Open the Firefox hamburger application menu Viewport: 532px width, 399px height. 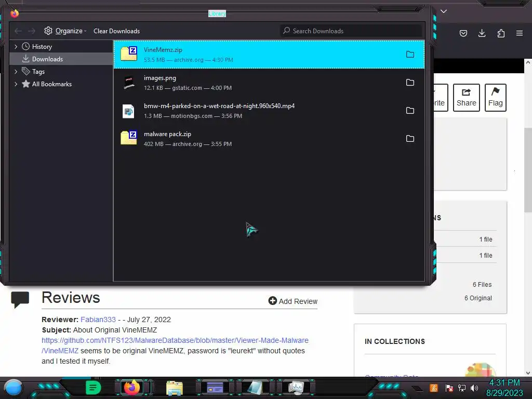(x=520, y=33)
